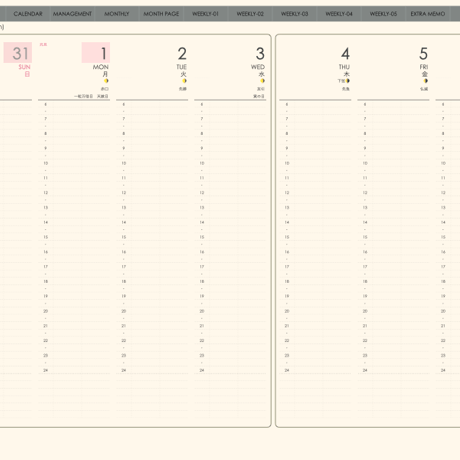Viewport: 460px width, 460px height.
Task: Click the MON weekday label
Action: pyautogui.click(x=101, y=67)
